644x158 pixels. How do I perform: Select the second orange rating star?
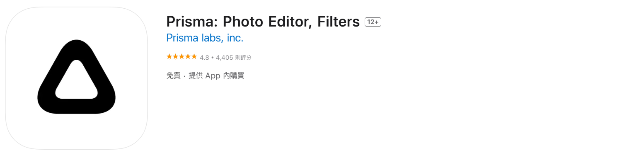pyautogui.click(x=175, y=57)
